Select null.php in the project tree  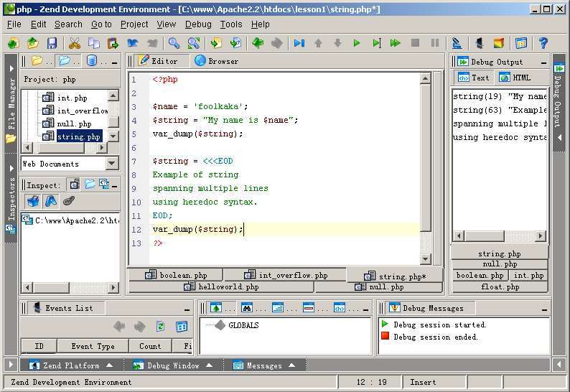click(74, 123)
